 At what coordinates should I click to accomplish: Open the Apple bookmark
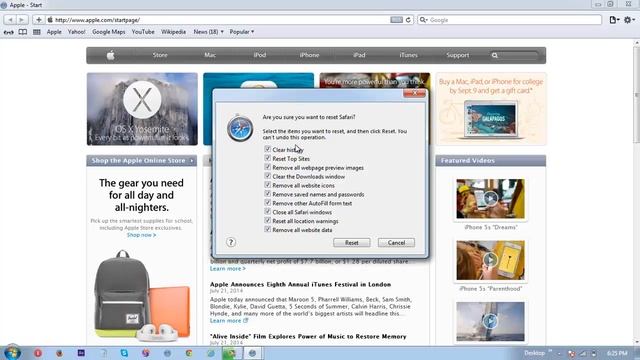click(x=54, y=32)
